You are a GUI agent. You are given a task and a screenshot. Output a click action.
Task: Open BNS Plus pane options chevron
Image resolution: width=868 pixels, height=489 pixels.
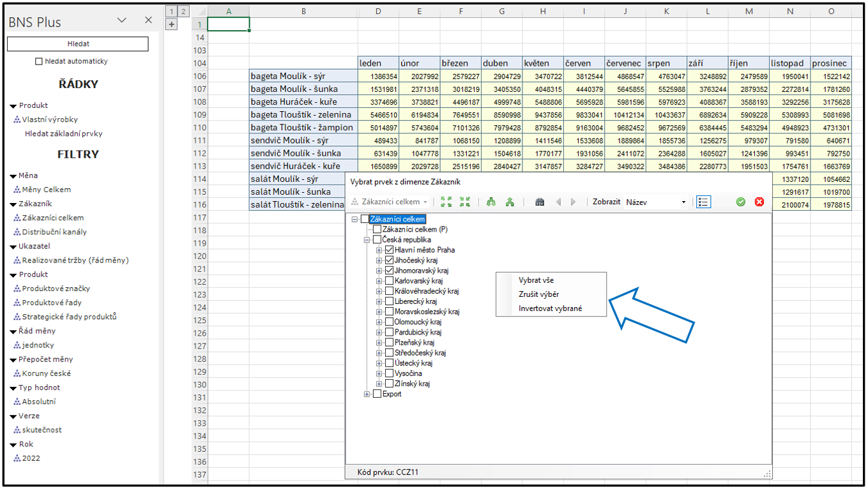pos(122,20)
